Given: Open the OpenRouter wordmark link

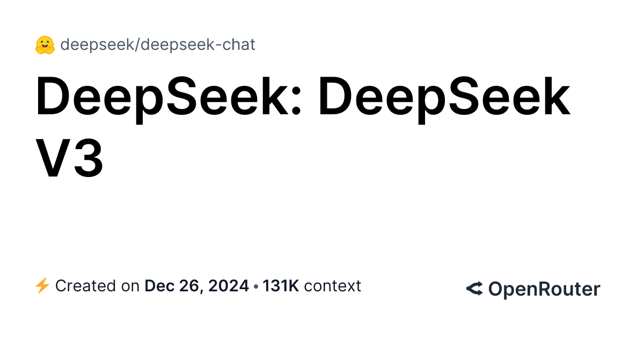Looking at the screenshot, I should pyautogui.click(x=544, y=289).
